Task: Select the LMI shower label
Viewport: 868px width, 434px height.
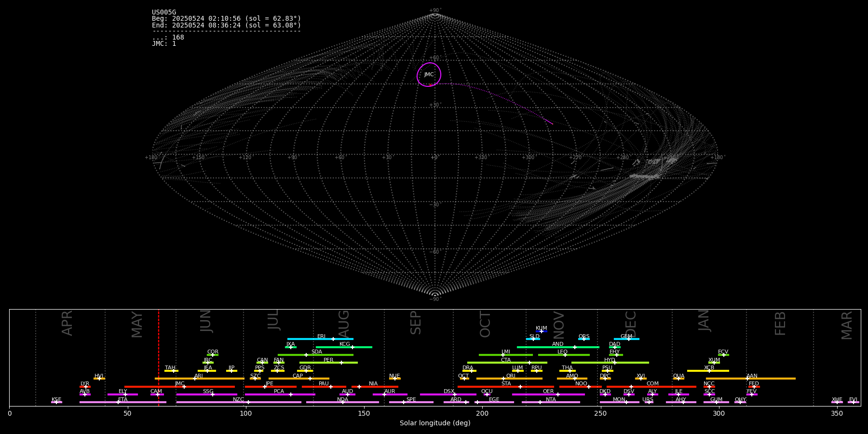Action: click(x=506, y=352)
